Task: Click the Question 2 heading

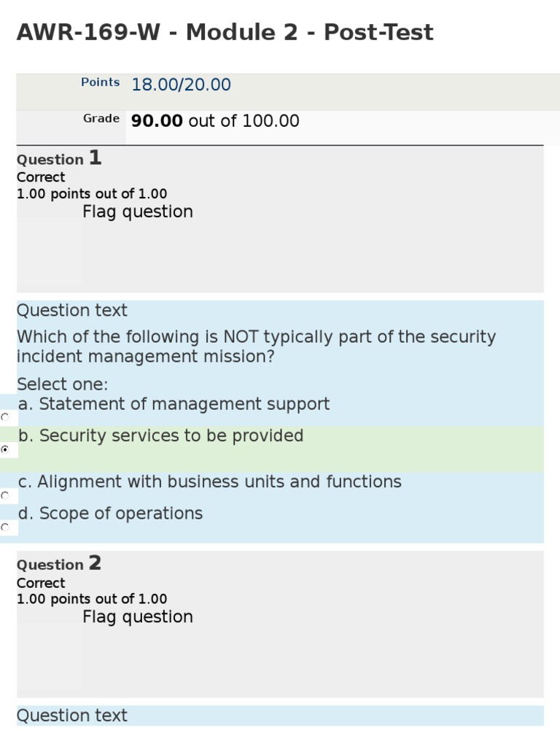Action: point(59,564)
